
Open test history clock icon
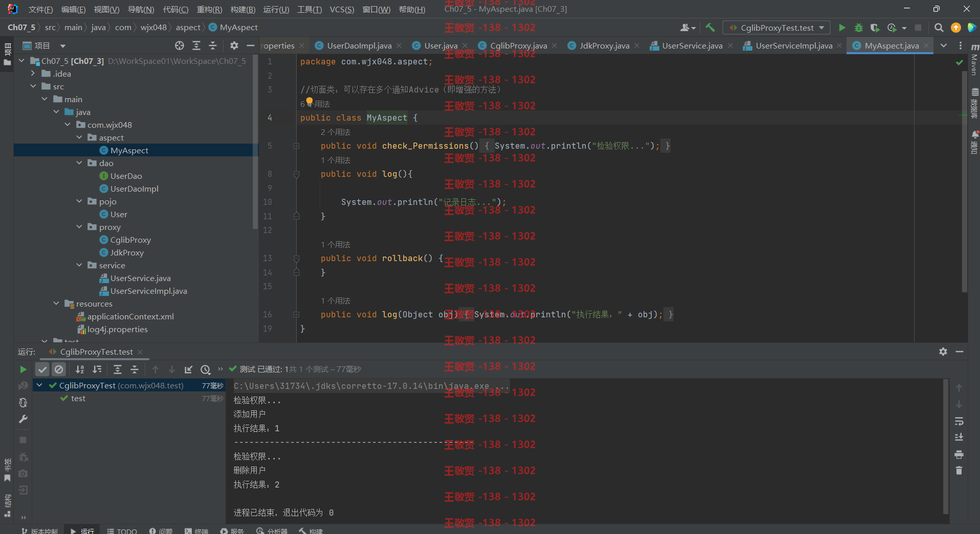click(x=205, y=369)
